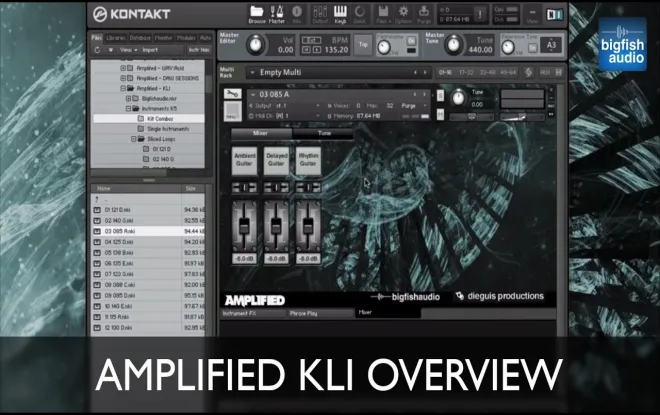
Task: Toggle the Master editor metronome icon
Action: (x=277, y=14)
